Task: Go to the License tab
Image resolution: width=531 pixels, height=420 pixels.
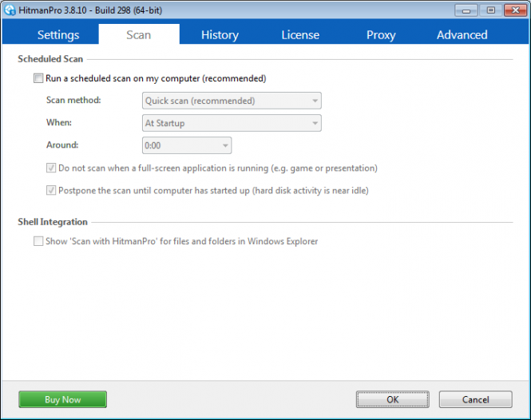Action: point(300,35)
